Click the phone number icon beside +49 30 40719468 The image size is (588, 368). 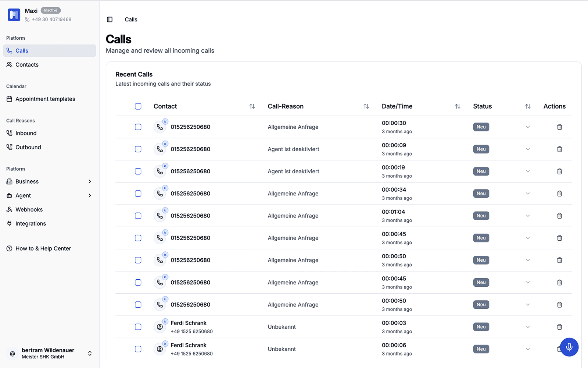pyautogui.click(x=27, y=20)
